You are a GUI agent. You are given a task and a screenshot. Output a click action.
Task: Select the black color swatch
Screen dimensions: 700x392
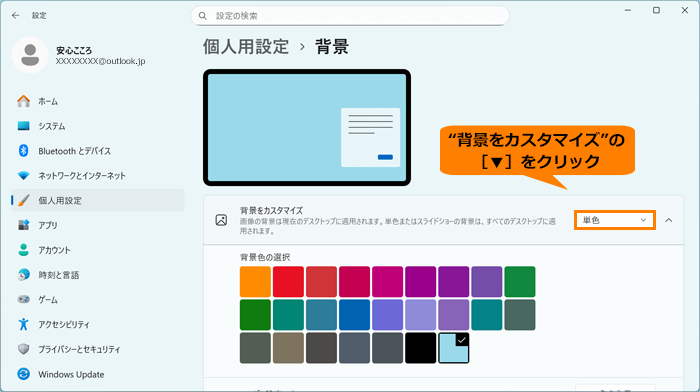click(421, 348)
